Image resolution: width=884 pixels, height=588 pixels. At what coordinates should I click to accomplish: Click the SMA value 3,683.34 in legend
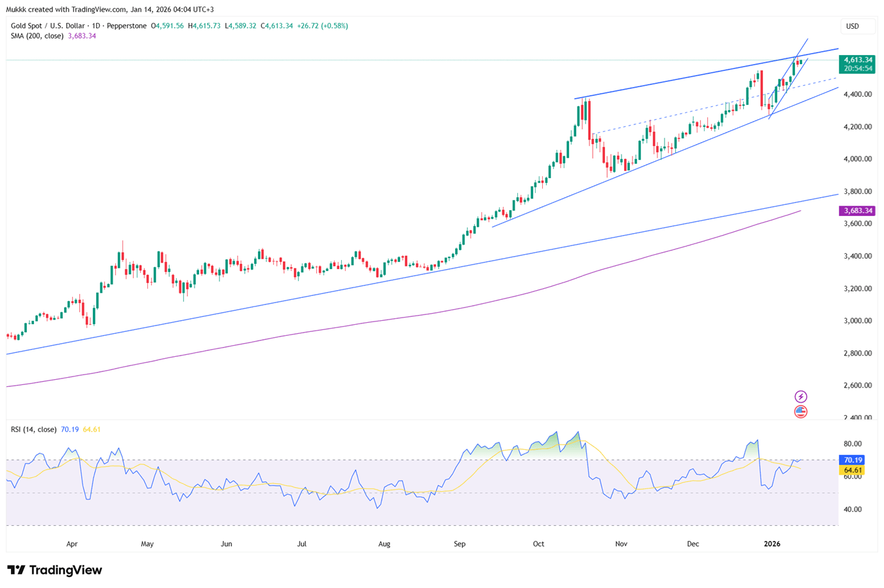point(82,36)
